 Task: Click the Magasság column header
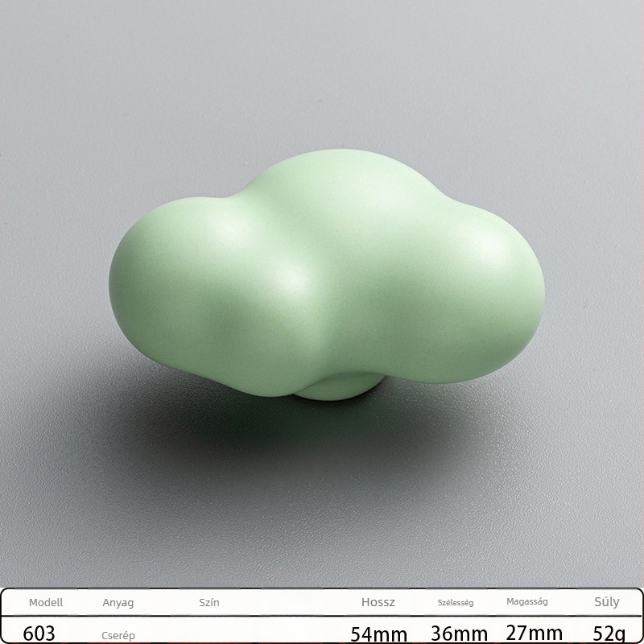point(527,602)
